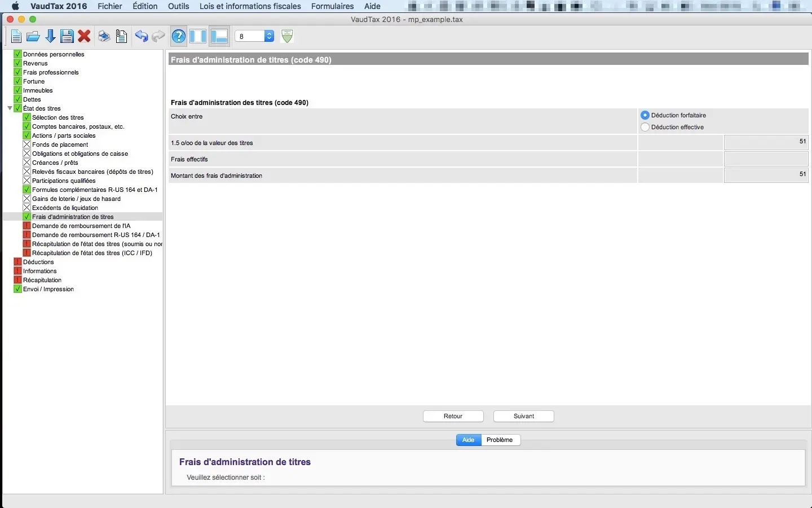This screenshot has height=508, width=812.
Task: Select Informations in the tree
Action: 39,271
